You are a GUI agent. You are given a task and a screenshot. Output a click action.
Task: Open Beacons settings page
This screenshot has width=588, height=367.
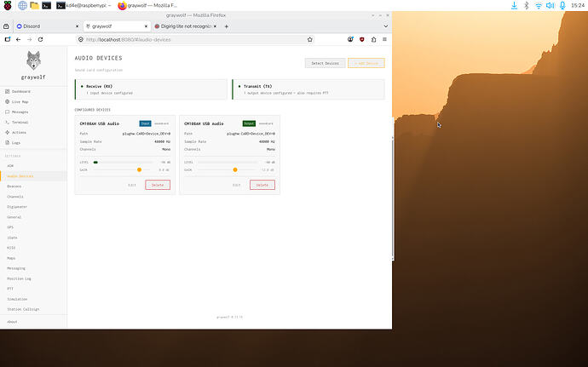click(x=14, y=186)
